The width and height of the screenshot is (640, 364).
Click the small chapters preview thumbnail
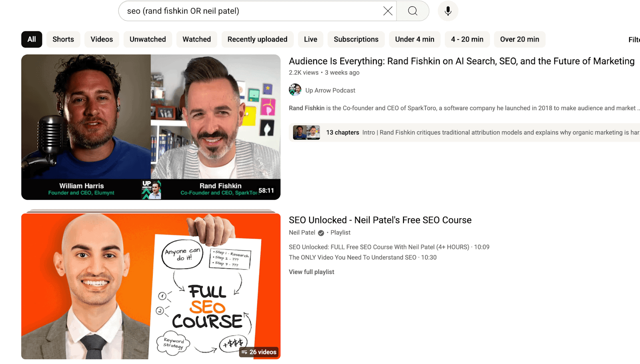306,132
